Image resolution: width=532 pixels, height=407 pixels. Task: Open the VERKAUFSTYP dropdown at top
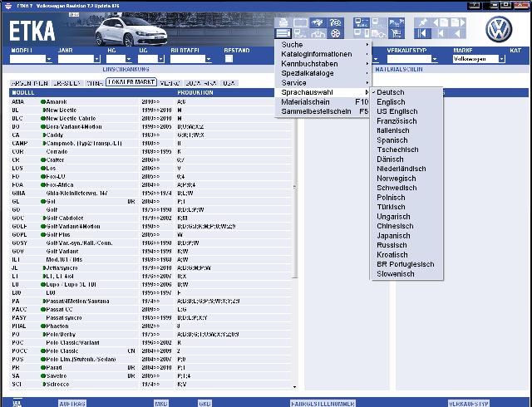[434, 59]
